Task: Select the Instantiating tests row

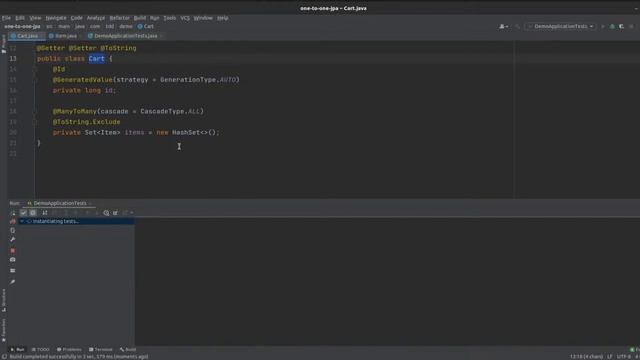Action: [76, 221]
